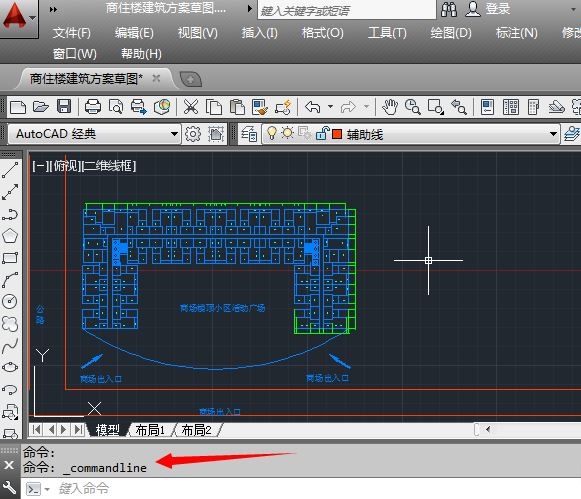Open the Properties palette icon
The width and height of the screenshot is (581, 499).
[x=487, y=107]
